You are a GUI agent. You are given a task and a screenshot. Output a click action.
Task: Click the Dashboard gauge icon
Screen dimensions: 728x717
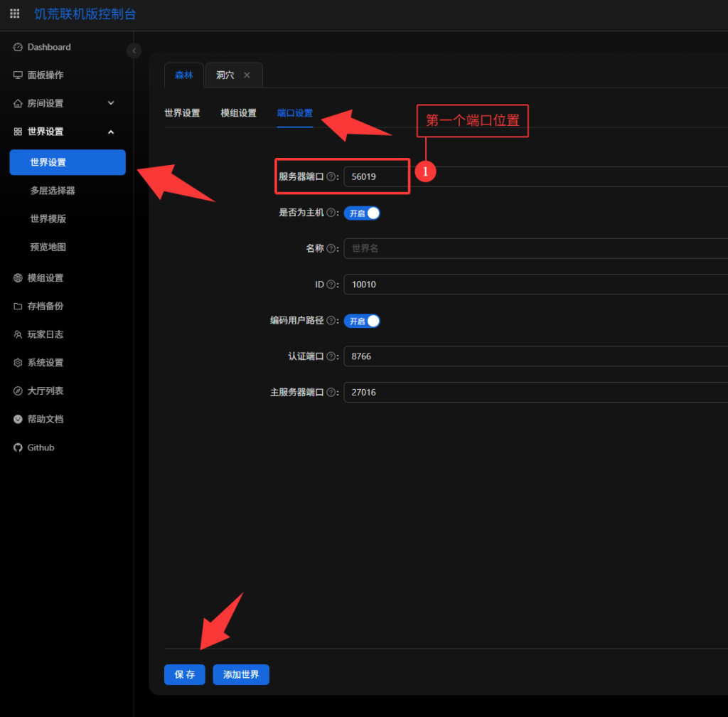coord(18,47)
